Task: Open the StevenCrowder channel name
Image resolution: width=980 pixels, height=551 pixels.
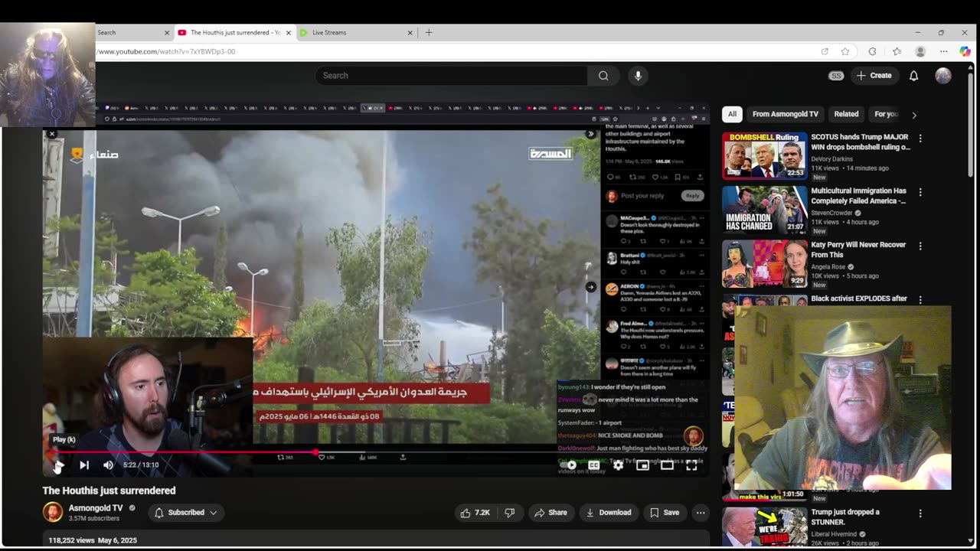Action: 832,213
